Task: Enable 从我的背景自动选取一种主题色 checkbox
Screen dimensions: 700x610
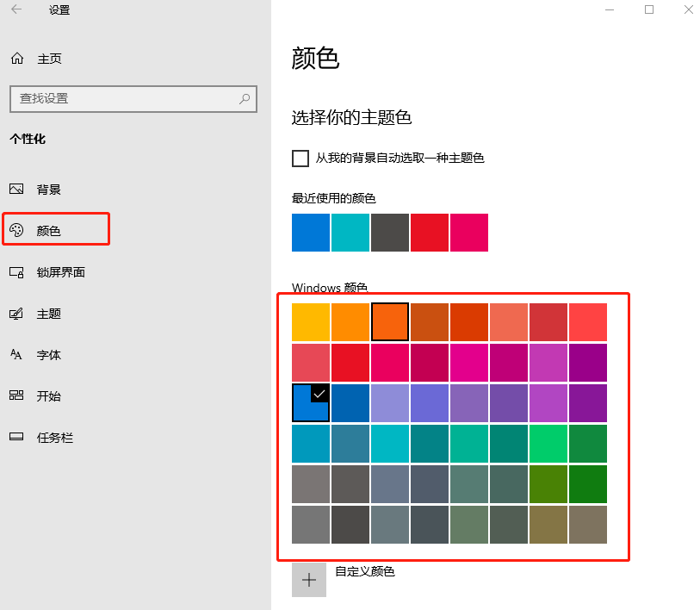Action: tap(300, 159)
